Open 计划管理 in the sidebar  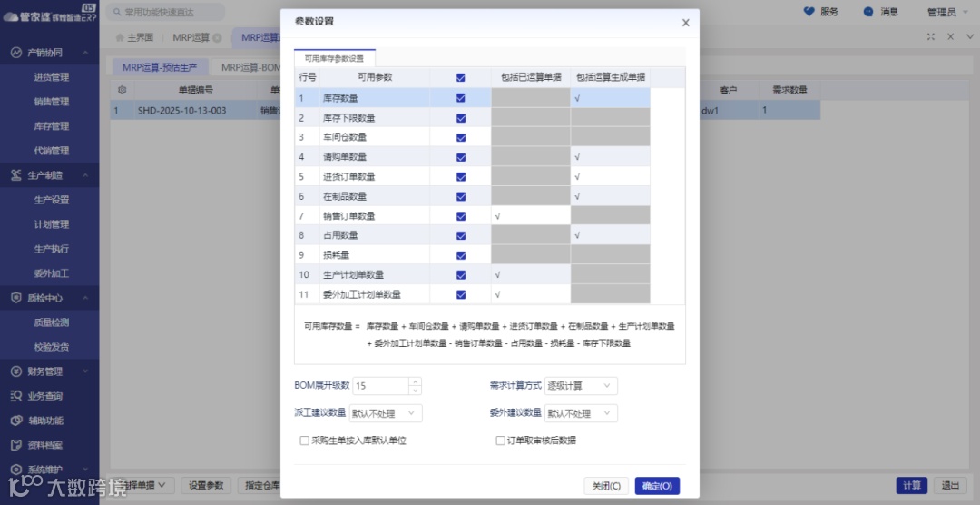(x=51, y=224)
